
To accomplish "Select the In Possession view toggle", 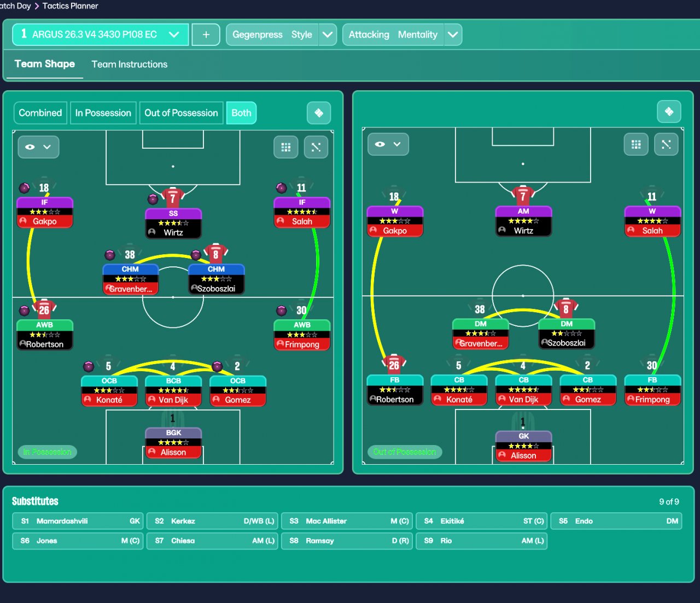I will pos(103,113).
